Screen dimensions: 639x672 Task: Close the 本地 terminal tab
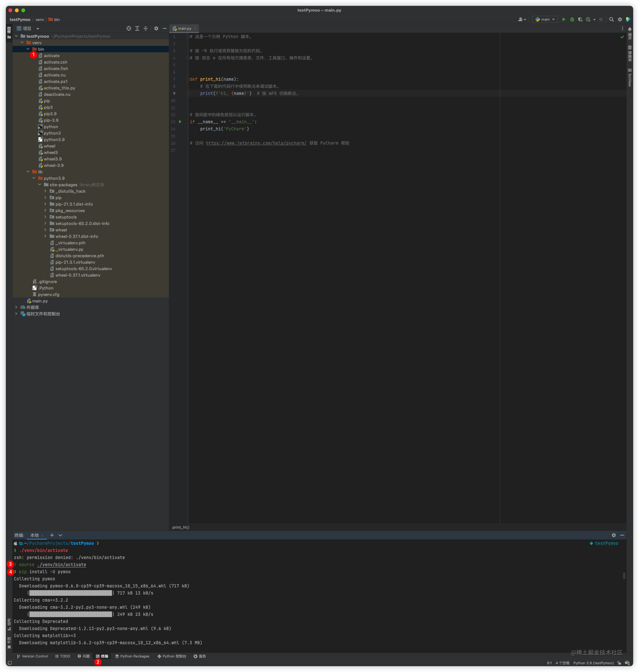42,535
